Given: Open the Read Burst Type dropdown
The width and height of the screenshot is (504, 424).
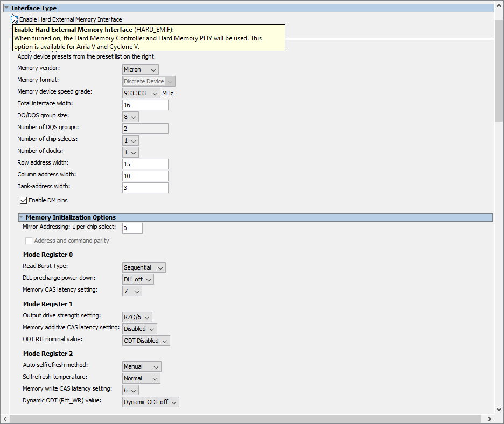Looking at the screenshot, I should pos(144,267).
